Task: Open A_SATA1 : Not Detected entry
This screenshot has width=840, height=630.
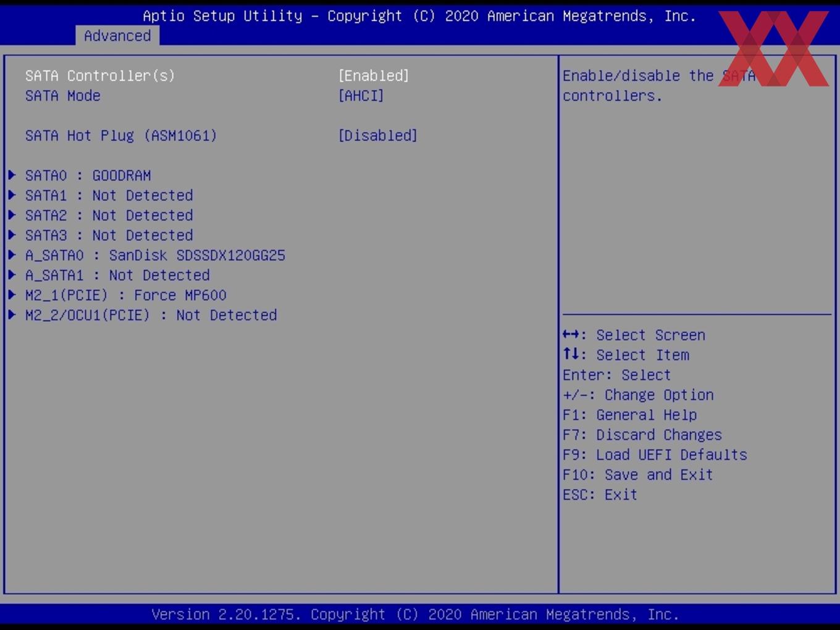Action: tap(117, 275)
